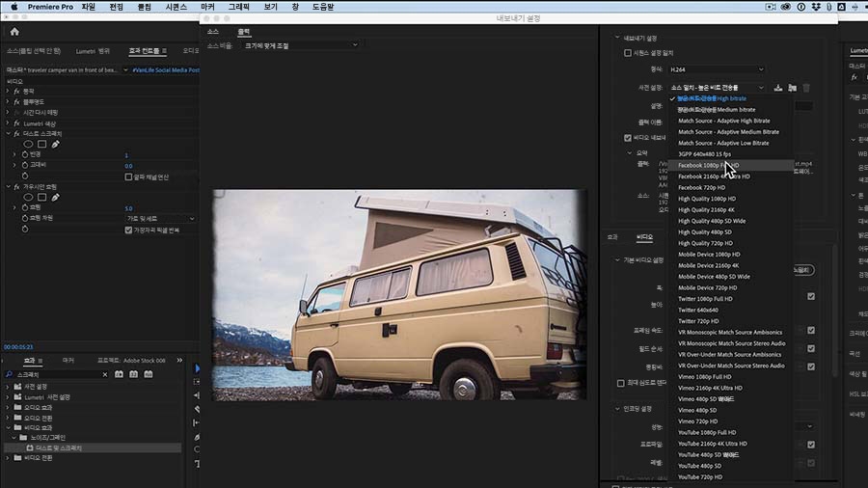Collapse the 노이즈/그레인 folder
This screenshot has height=488, width=868.
(14, 438)
